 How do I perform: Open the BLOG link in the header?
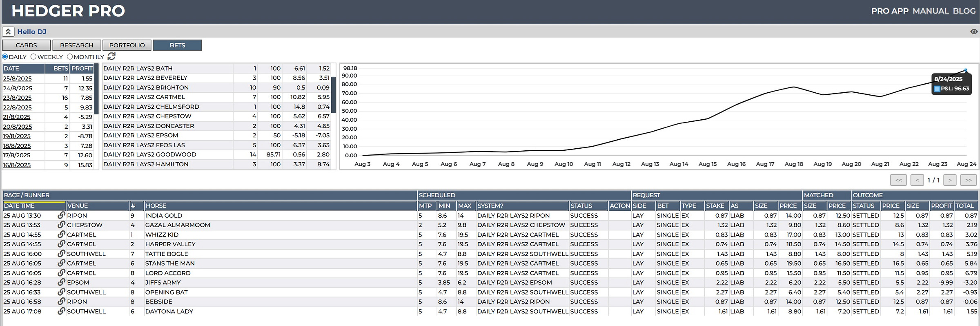(x=964, y=11)
